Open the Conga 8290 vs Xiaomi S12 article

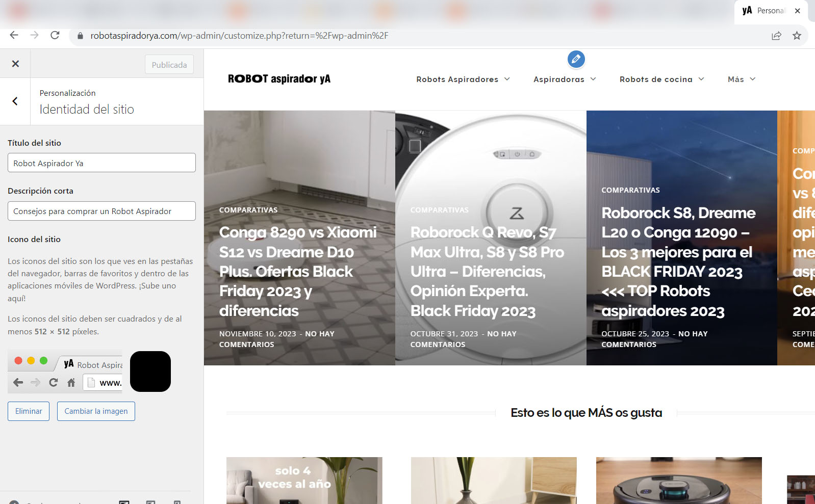[x=298, y=271]
